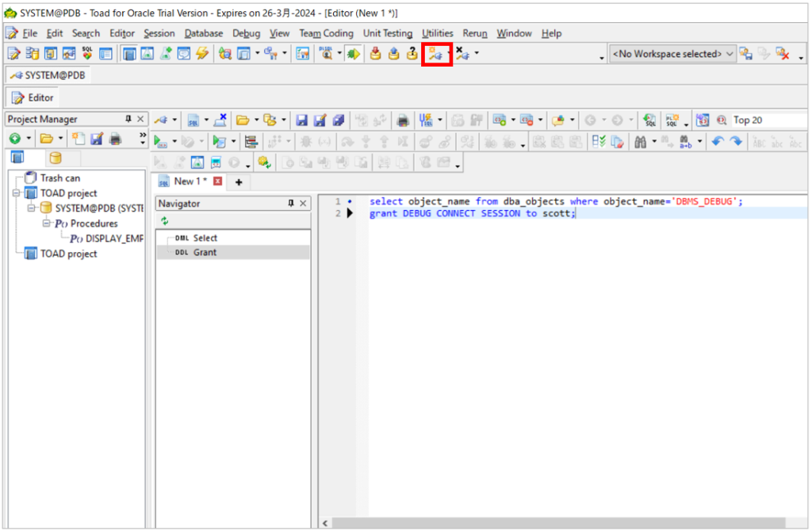The width and height of the screenshot is (812, 531).
Task: Click the Delete Workspace red X icon
Action: click(783, 53)
